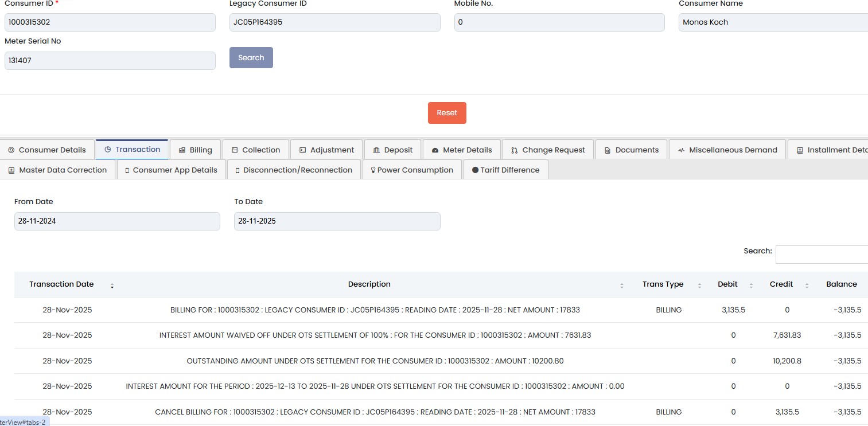Click BILLING type in the first row
868x426 pixels.
click(669, 310)
